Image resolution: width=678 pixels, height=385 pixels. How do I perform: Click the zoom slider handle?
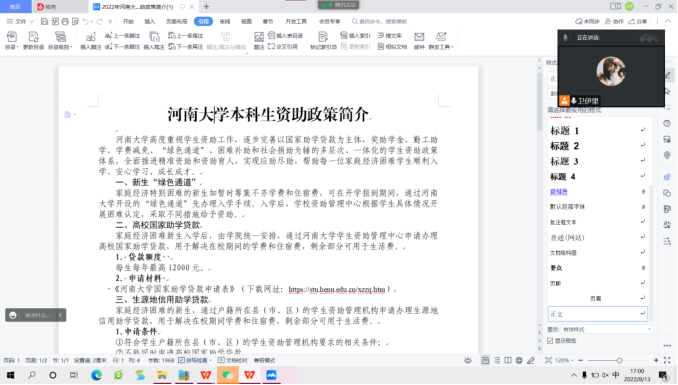619,360
